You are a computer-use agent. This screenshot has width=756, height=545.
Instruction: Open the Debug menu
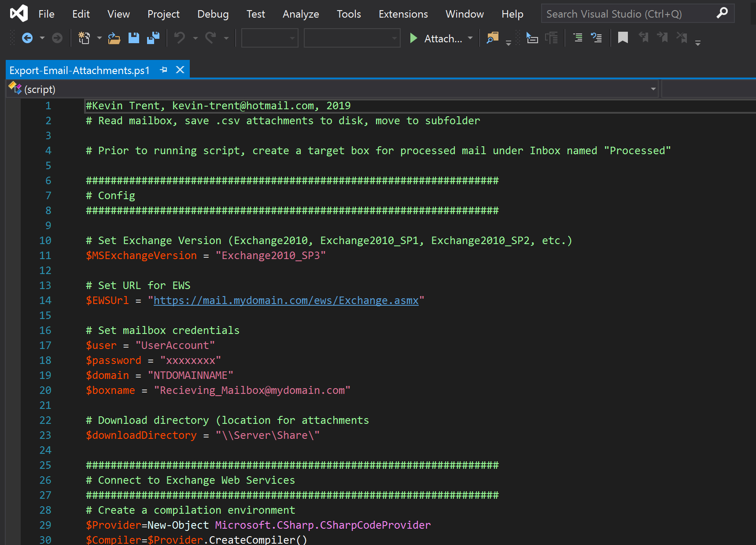tap(213, 14)
